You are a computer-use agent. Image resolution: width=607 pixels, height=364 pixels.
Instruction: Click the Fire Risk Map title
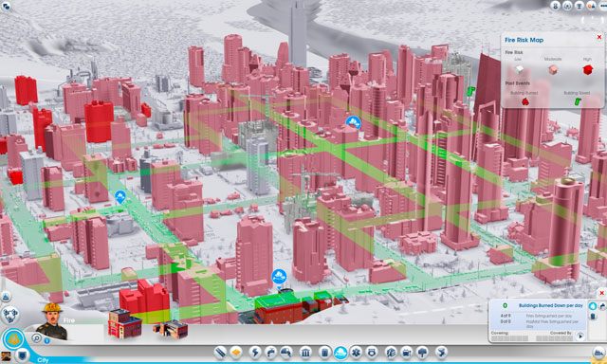524,40
